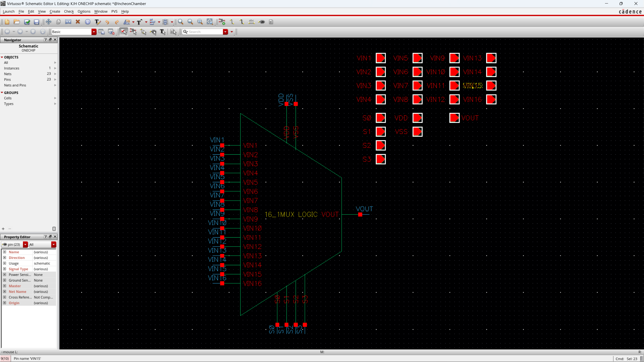
Task: Click the VOUT pin square
Action: pos(454,118)
